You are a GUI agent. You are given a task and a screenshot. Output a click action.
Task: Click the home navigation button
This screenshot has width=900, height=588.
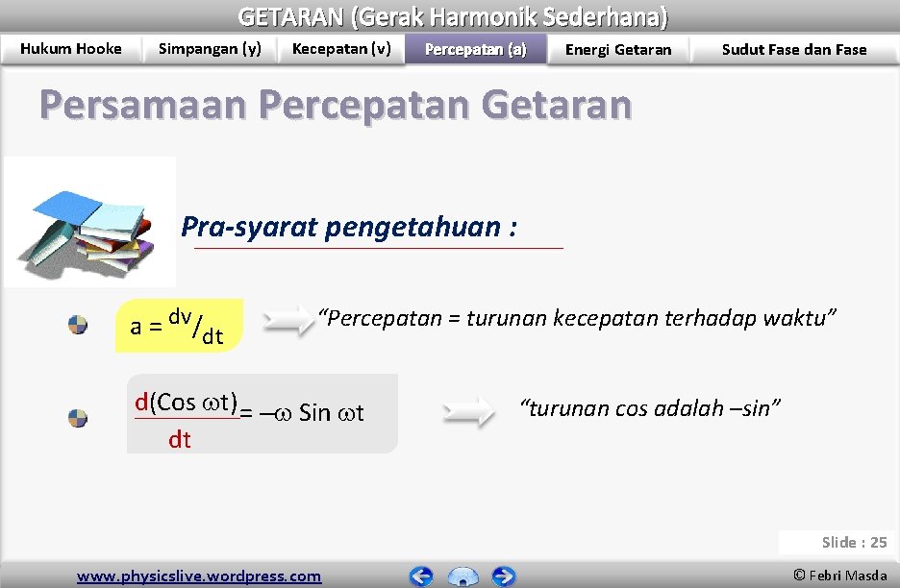[x=462, y=576]
